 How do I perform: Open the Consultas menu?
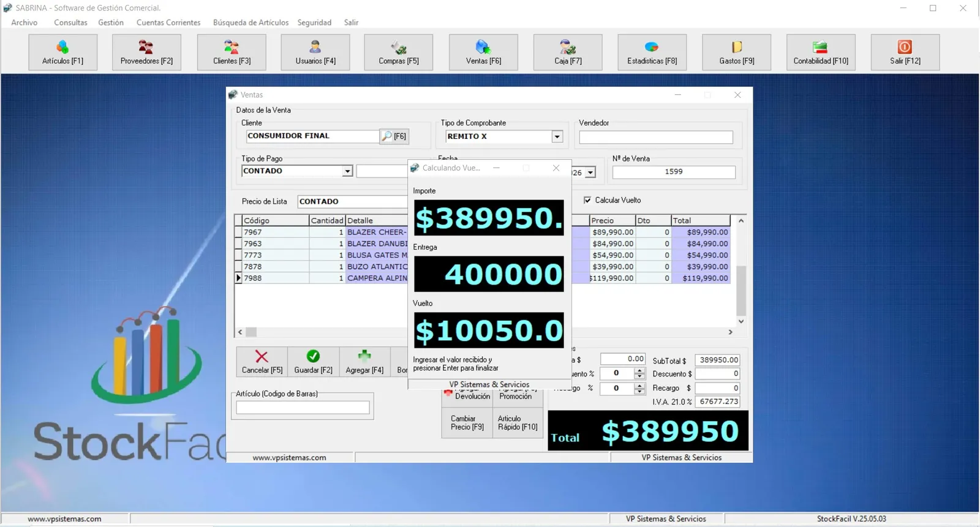click(x=70, y=23)
